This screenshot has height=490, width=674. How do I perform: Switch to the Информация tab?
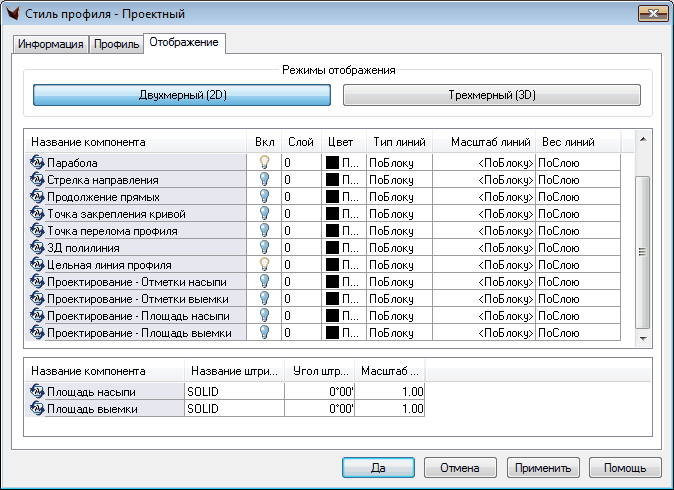click(51, 44)
